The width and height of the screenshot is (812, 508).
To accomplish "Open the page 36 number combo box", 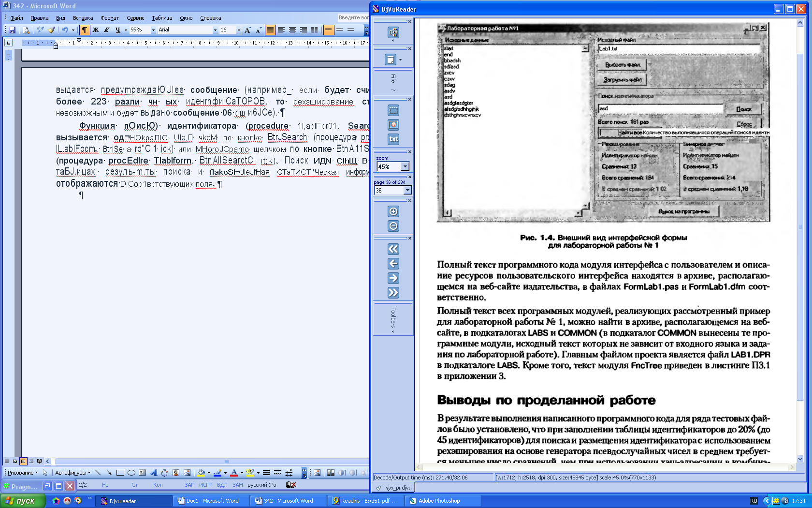I will 393,190.
